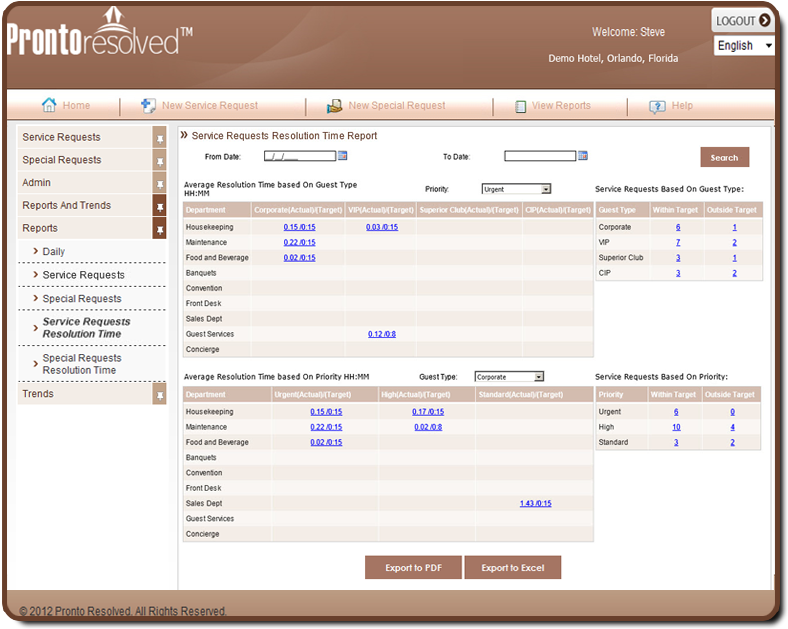Screen dimensions: 788x629
Task: Open the English language dropdown
Action: coord(744,46)
